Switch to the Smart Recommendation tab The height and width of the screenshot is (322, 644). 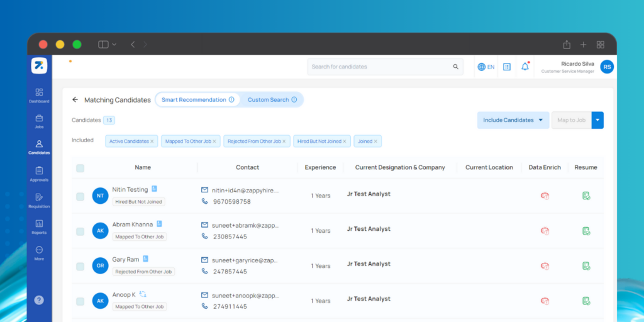point(197,100)
